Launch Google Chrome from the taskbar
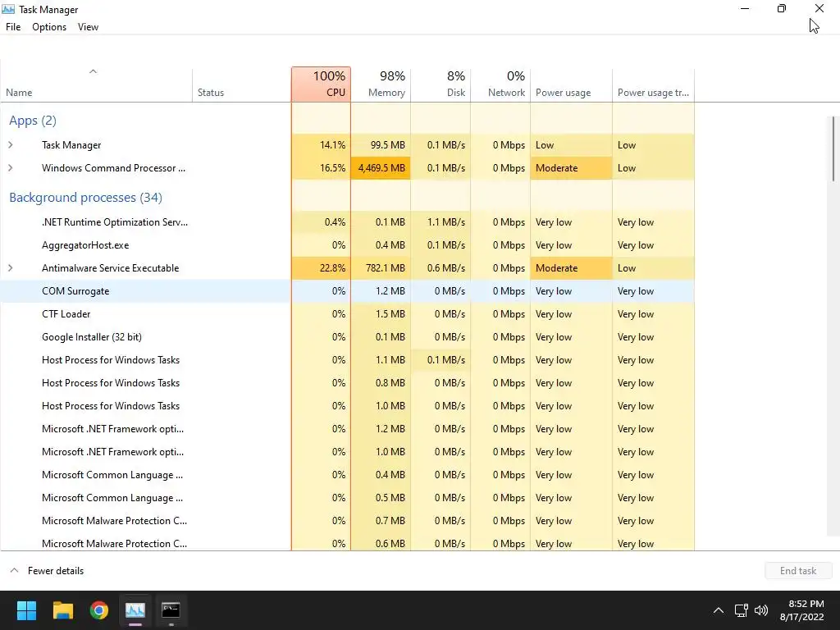 [x=99, y=609]
